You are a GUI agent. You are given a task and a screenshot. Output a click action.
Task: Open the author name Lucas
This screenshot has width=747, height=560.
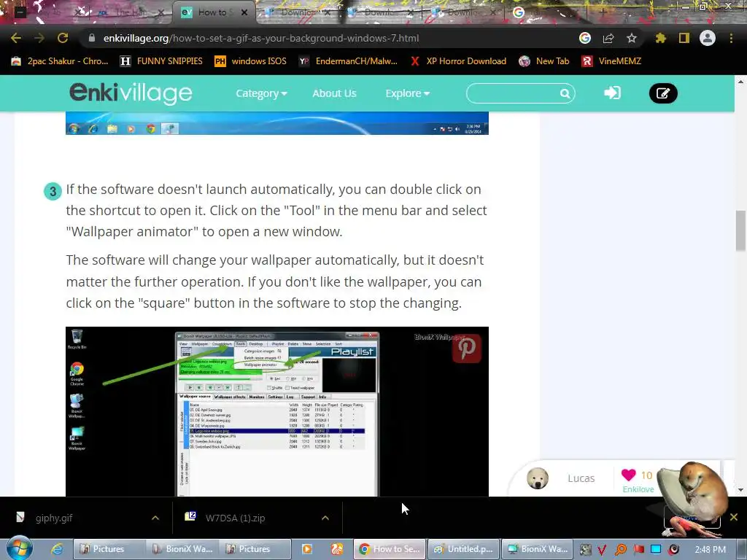point(581,478)
